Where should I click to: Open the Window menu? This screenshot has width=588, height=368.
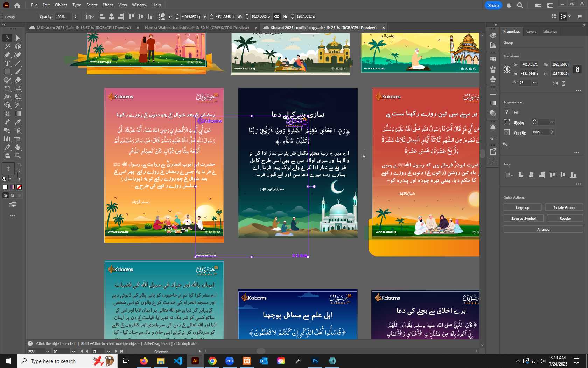[x=139, y=5]
